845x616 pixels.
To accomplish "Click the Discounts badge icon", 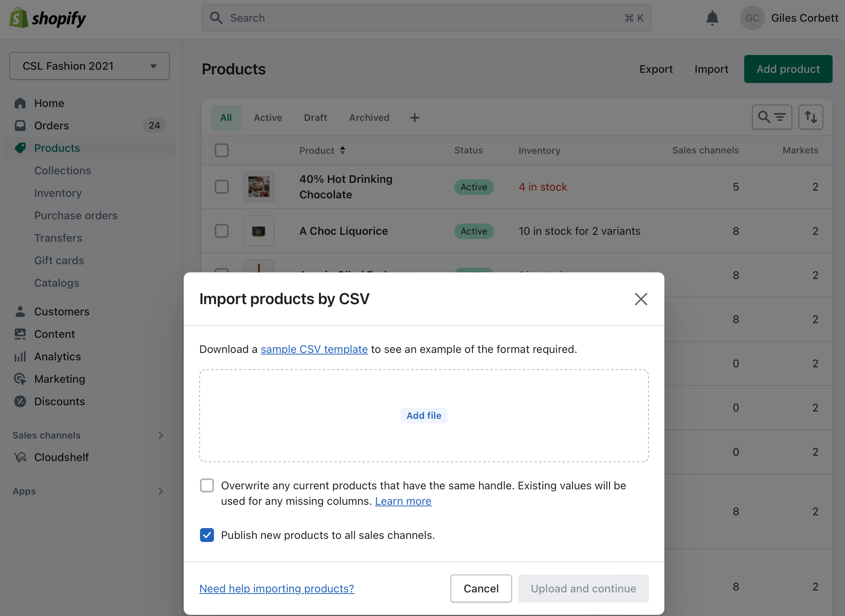I will tap(20, 401).
